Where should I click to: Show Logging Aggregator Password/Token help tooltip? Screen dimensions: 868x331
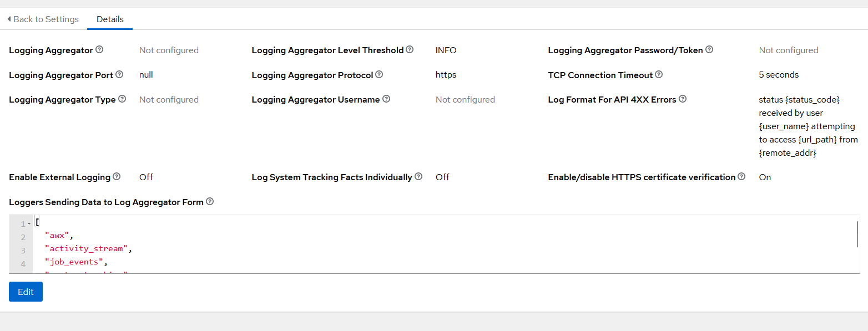(709, 50)
